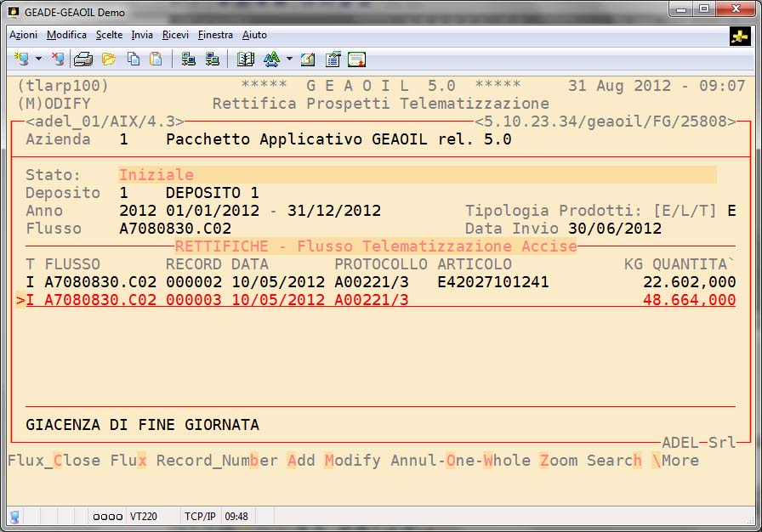
Task: Click the paste clipboard toolbar icon
Action: click(156, 59)
